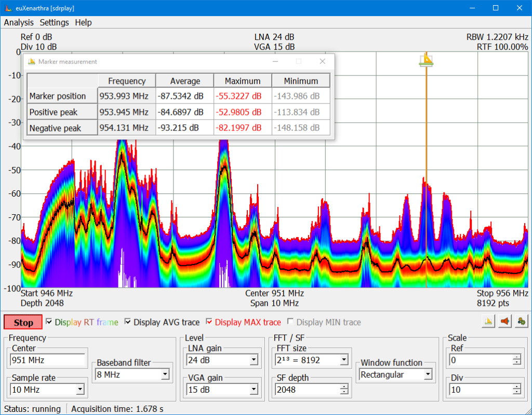Open the Analysis menu
Screen dimensions: 532x415
[19, 22]
